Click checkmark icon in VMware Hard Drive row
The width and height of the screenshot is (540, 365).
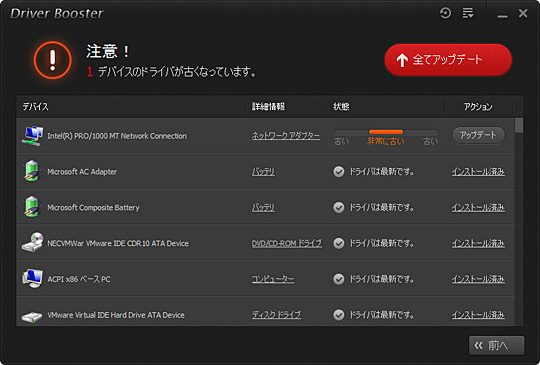(x=339, y=315)
